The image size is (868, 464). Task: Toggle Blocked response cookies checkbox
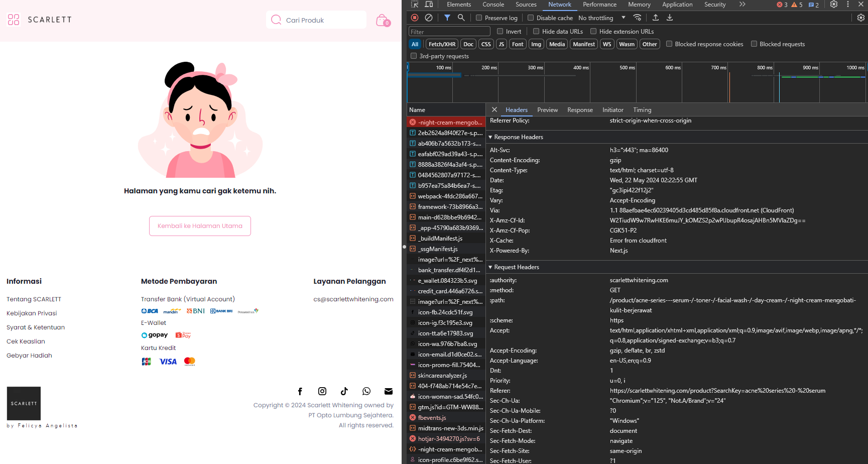tap(669, 44)
